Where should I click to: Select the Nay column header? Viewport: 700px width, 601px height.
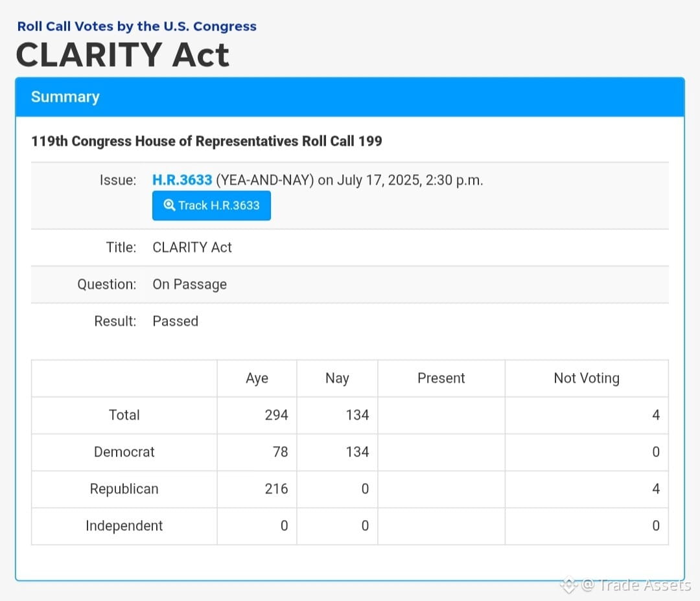coord(337,378)
